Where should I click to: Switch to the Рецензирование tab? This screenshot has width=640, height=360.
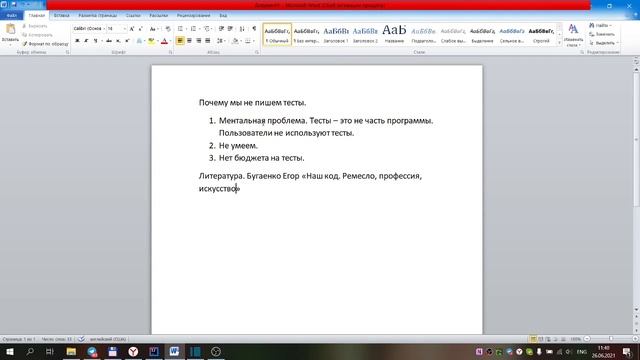click(x=193, y=16)
